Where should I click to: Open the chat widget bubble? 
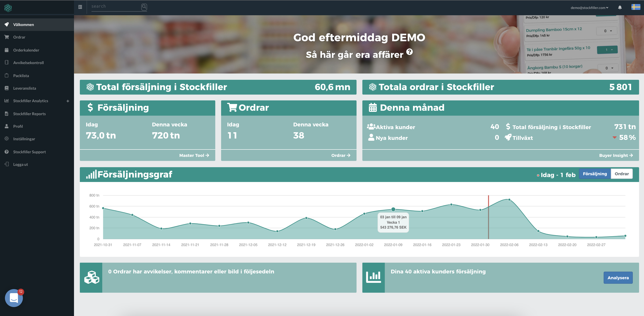click(14, 298)
